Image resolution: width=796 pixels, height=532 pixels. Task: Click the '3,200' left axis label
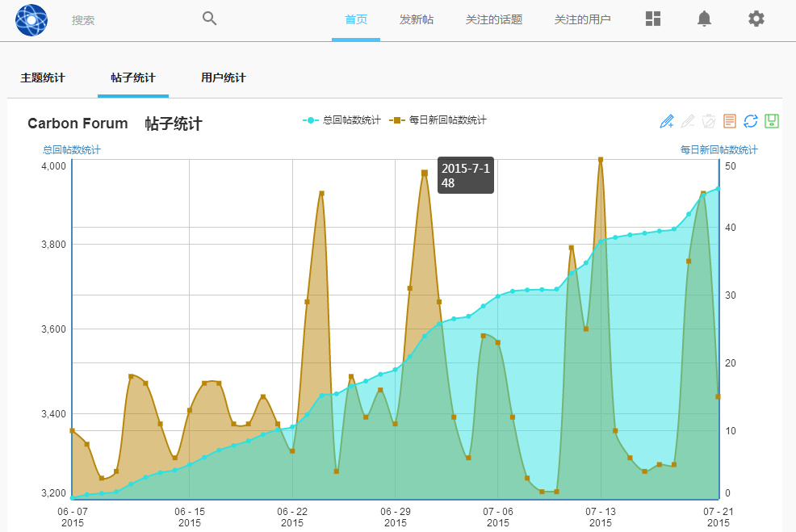tap(54, 493)
